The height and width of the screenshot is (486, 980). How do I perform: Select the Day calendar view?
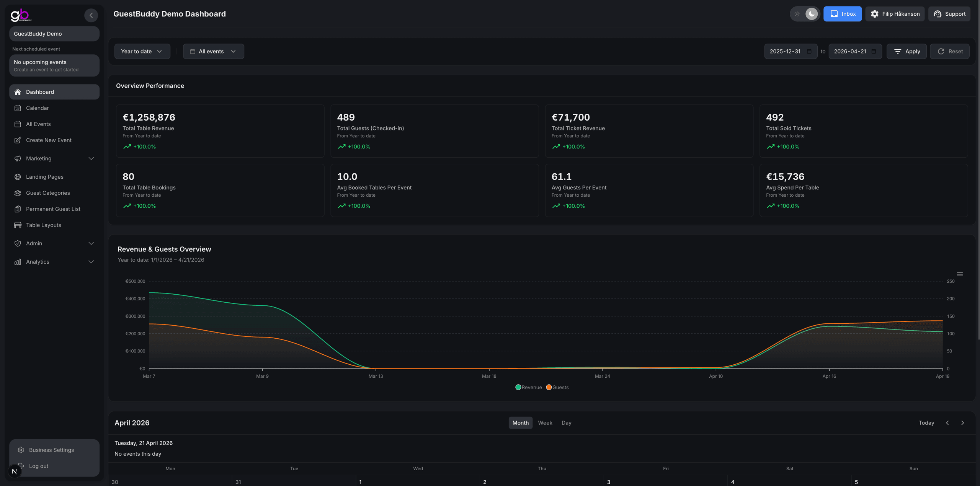click(566, 423)
